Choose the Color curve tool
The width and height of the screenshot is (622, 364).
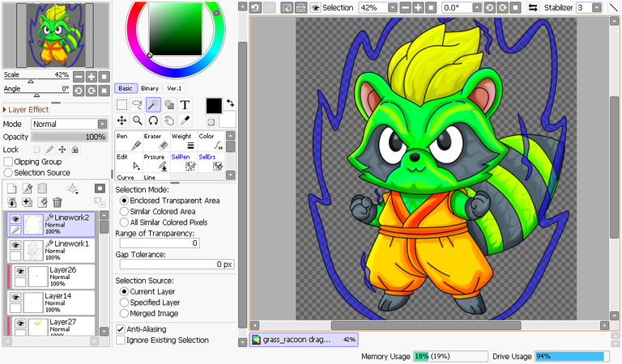[x=211, y=142]
